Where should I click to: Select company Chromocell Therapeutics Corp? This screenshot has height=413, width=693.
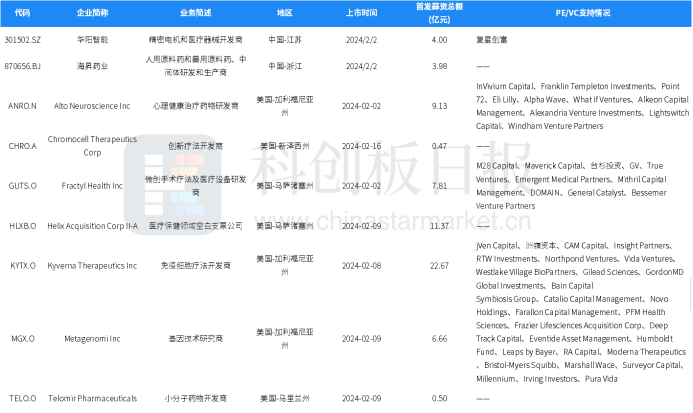pyautogui.click(x=92, y=146)
